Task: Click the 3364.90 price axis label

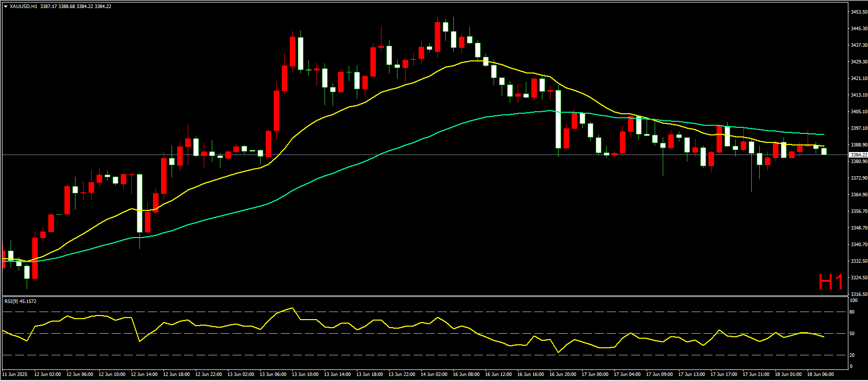Action: (x=858, y=194)
